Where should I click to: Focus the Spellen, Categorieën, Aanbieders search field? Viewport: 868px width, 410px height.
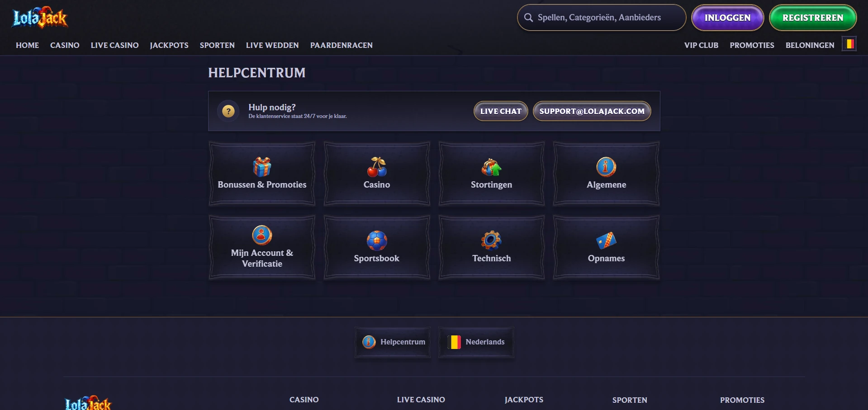tap(602, 18)
